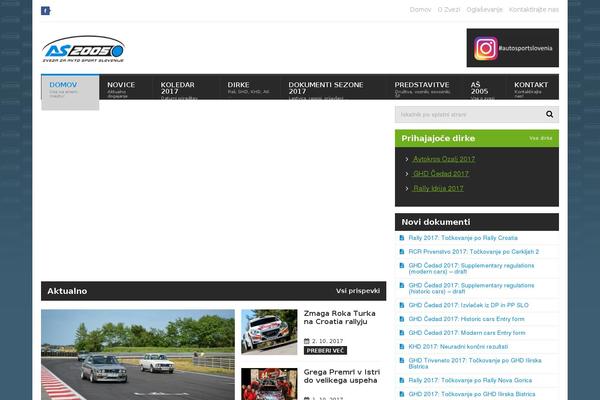Click document icon beside Rally Nova Gorica
600x400 pixels.
point(402,380)
